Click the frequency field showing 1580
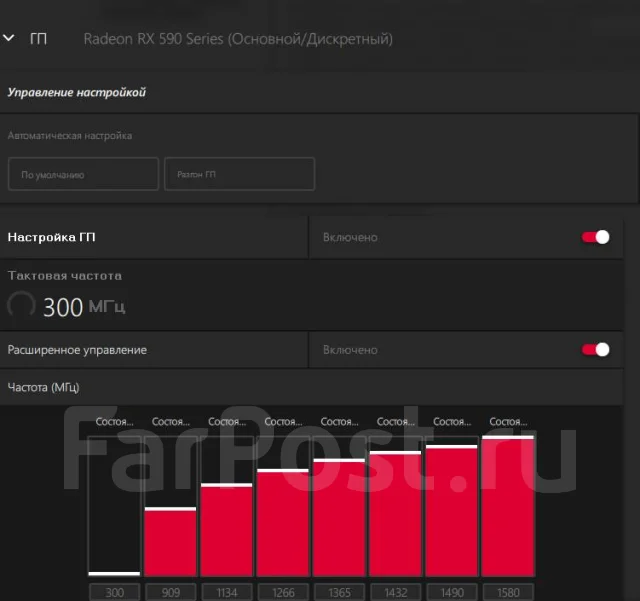640x601 pixels. pyautogui.click(x=508, y=592)
